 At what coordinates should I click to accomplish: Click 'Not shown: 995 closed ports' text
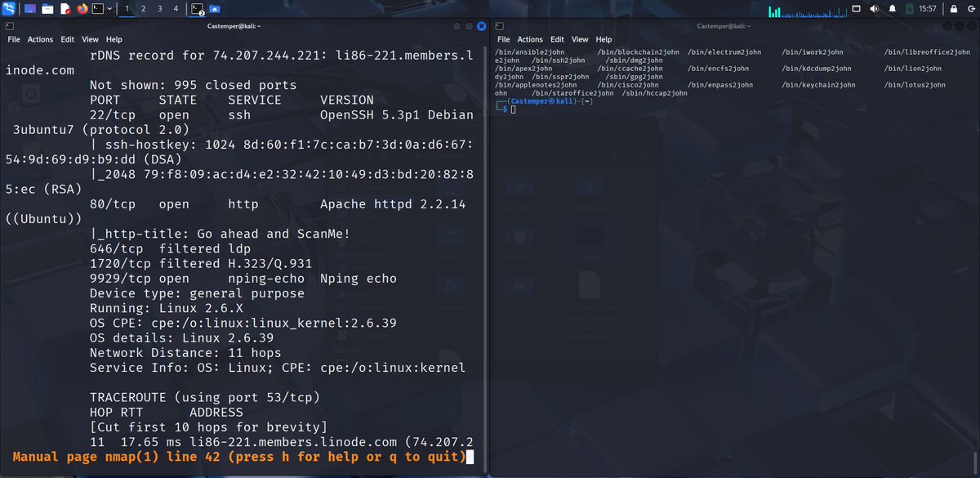tap(194, 85)
